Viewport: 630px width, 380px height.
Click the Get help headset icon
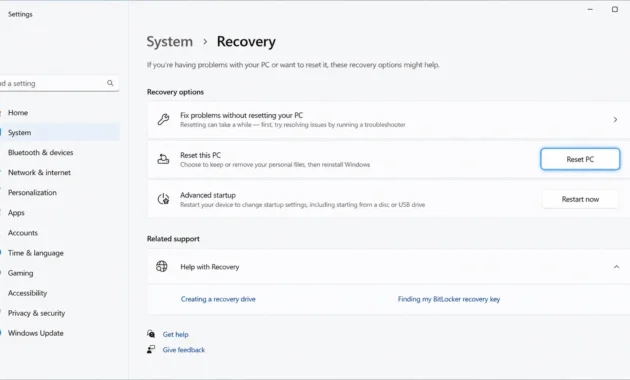click(151, 334)
